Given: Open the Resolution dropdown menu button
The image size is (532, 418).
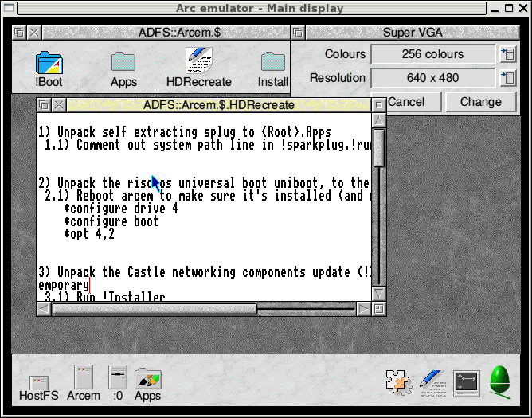Looking at the screenshot, I should 508,78.
